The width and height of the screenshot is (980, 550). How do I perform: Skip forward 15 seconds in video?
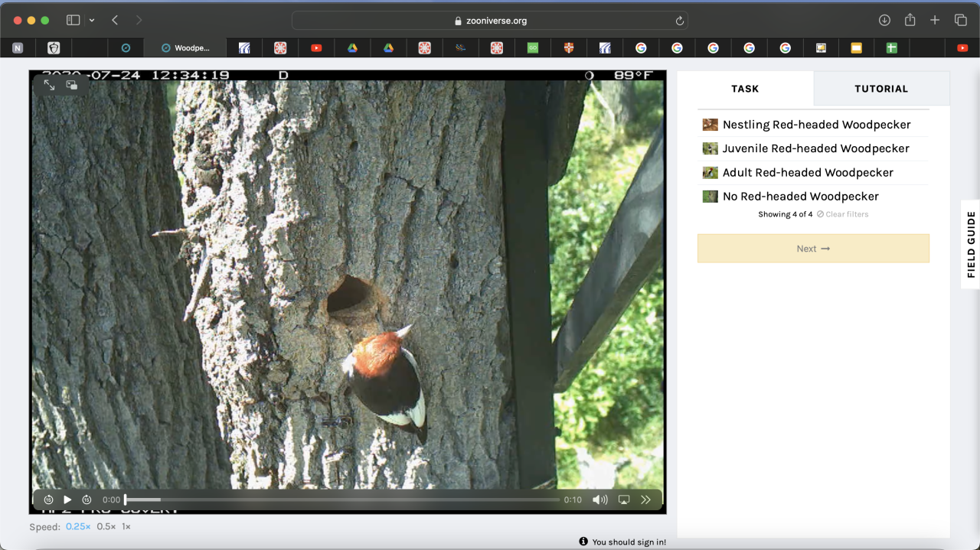click(x=87, y=500)
